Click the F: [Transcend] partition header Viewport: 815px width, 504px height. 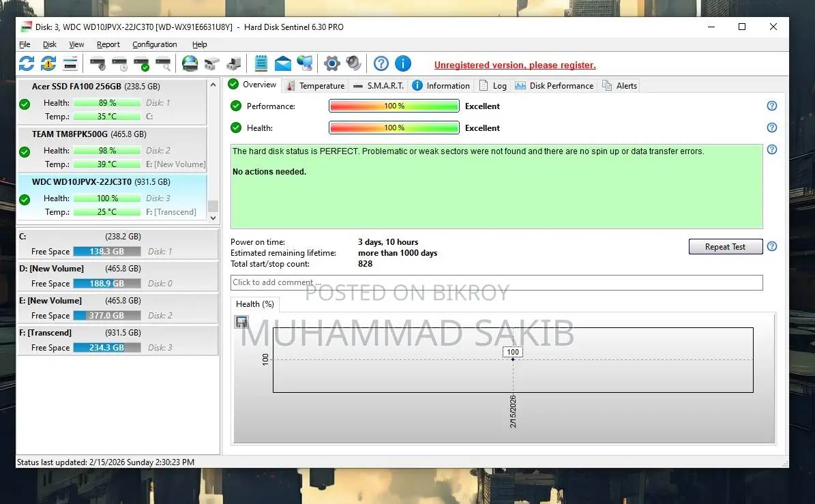click(x=118, y=333)
